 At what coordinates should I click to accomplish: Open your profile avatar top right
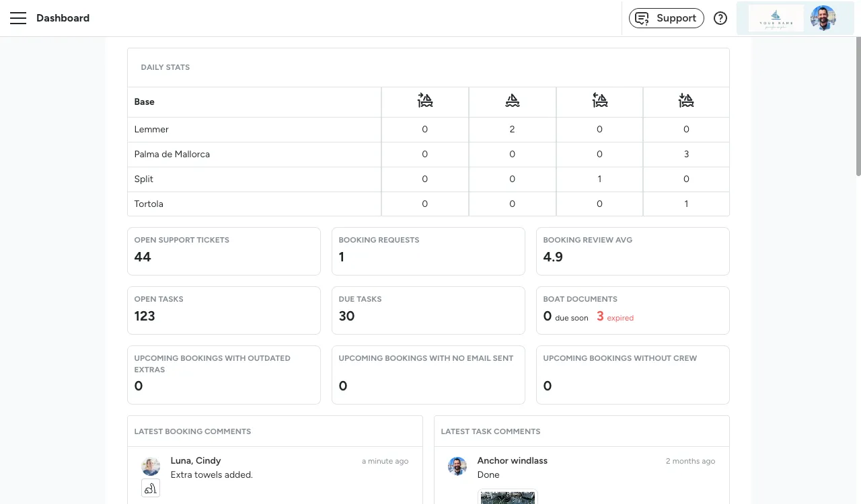823,18
